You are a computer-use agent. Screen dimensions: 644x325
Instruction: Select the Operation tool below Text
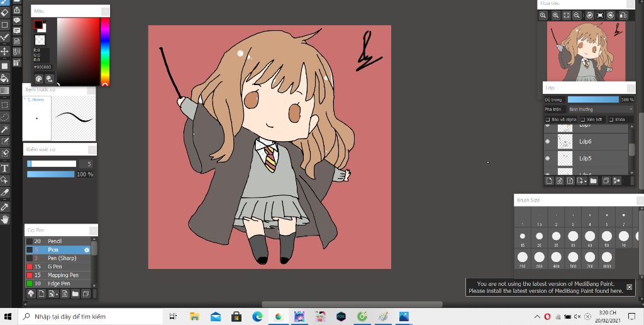(4, 180)
